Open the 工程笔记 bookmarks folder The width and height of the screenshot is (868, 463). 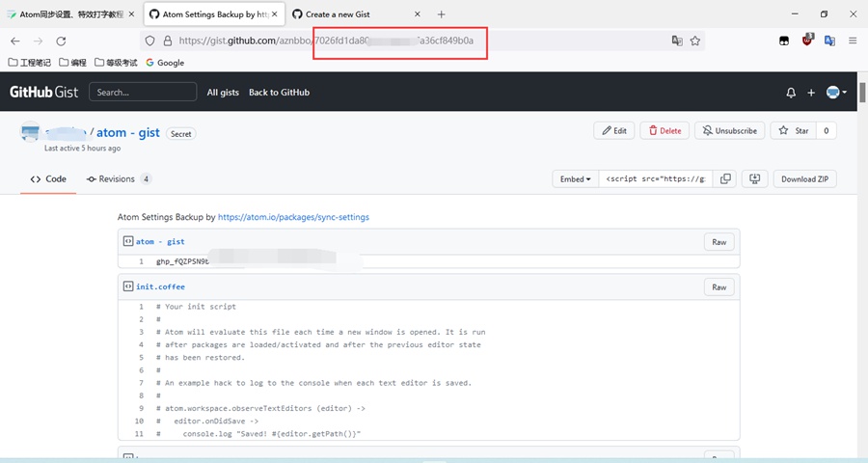(x=29, y=63)
